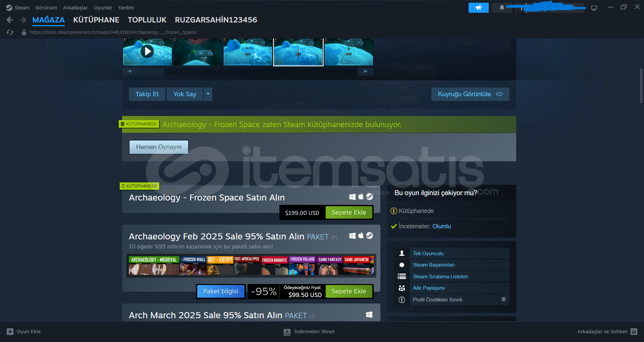Click the thumbnail strip slider handle

tap(151, 71)
